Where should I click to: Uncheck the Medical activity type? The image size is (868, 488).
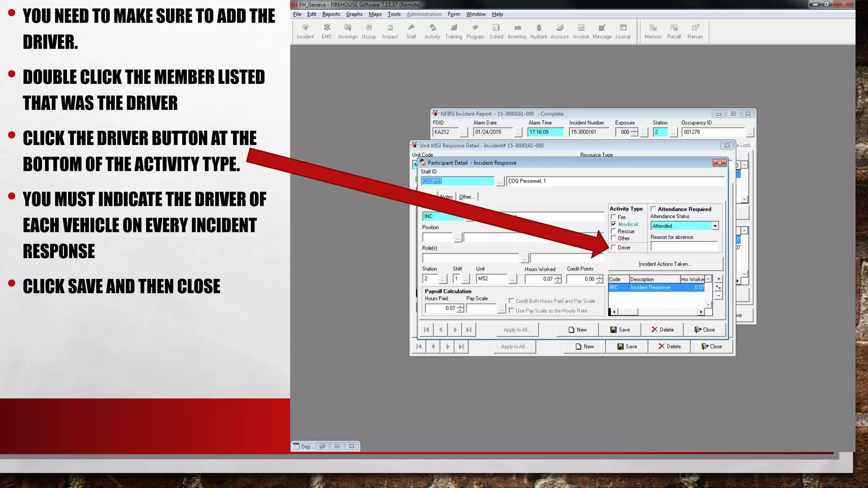613,224
